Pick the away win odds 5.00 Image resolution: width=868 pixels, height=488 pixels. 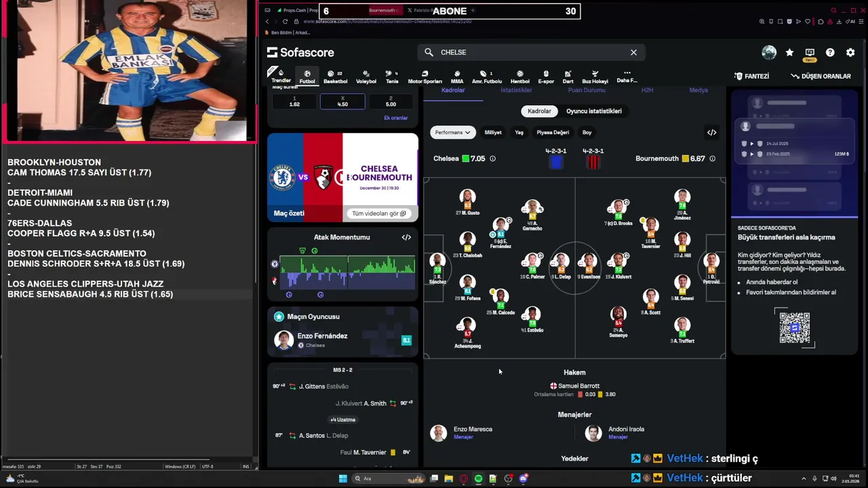pyautogui.click(x=391, y=102)
